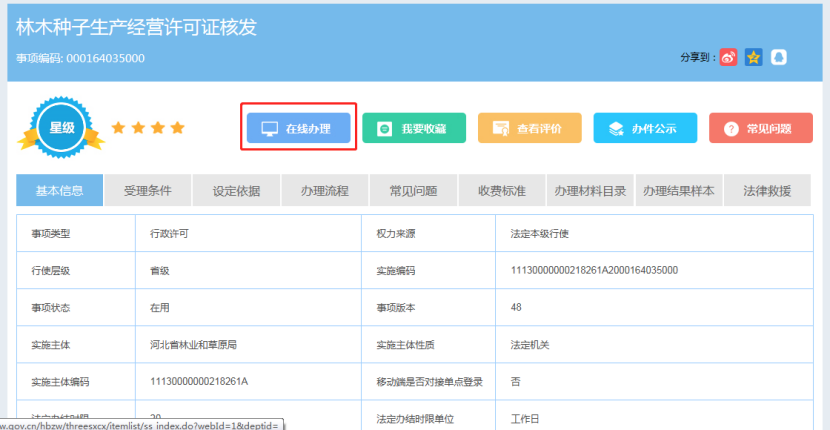Show the 办理结果样本 tab
830x430 pixels.
pyautogui.click(x=678, y=190)
